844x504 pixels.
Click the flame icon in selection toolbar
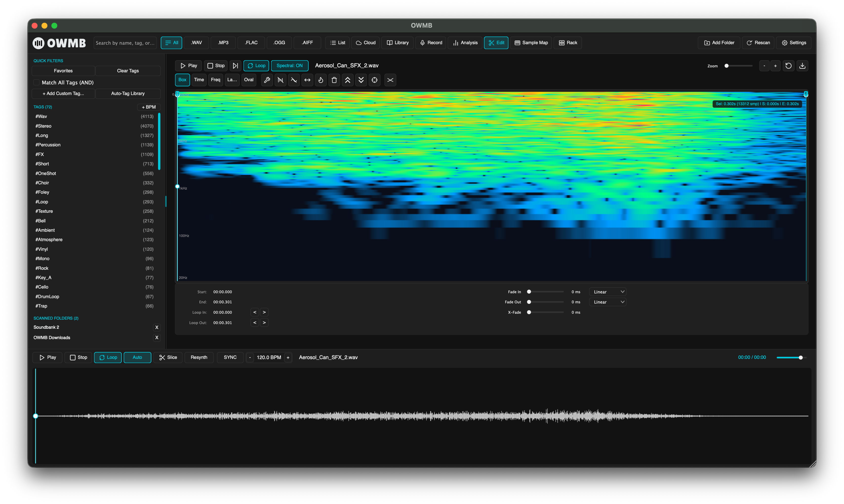pos(321,80)
